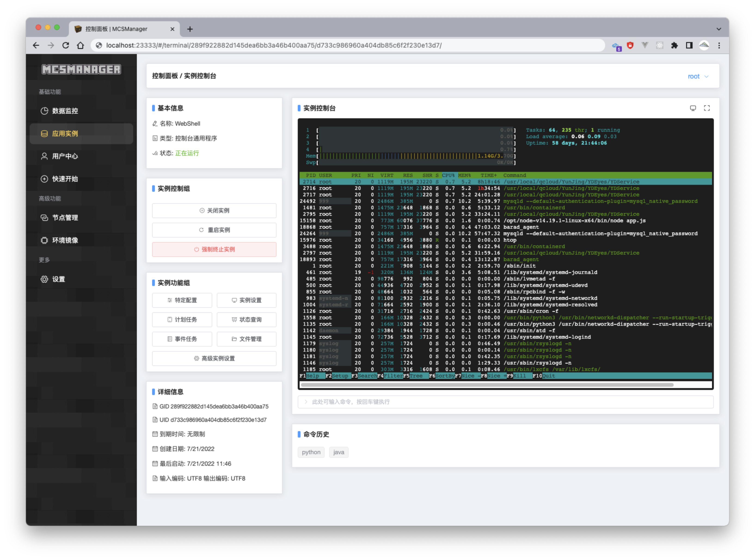The image size is (755, 560).
Task: Open 文件管理 in the function group
Action: point(247,339)
